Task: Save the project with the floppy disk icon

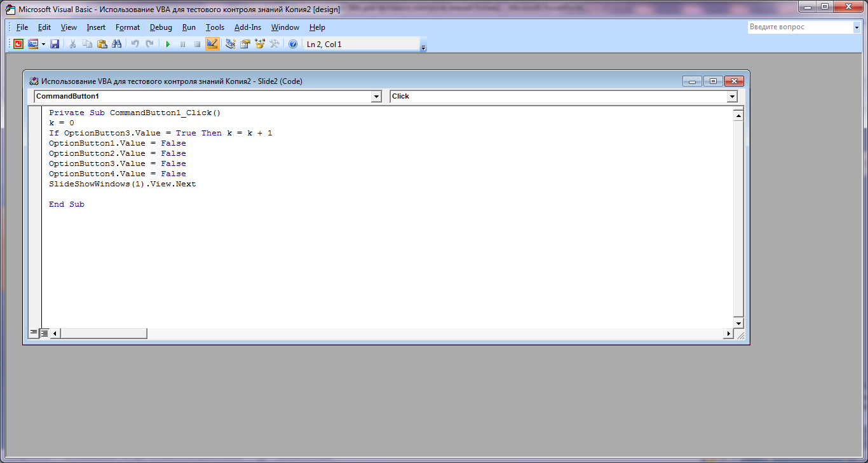Action: (55, 44)
